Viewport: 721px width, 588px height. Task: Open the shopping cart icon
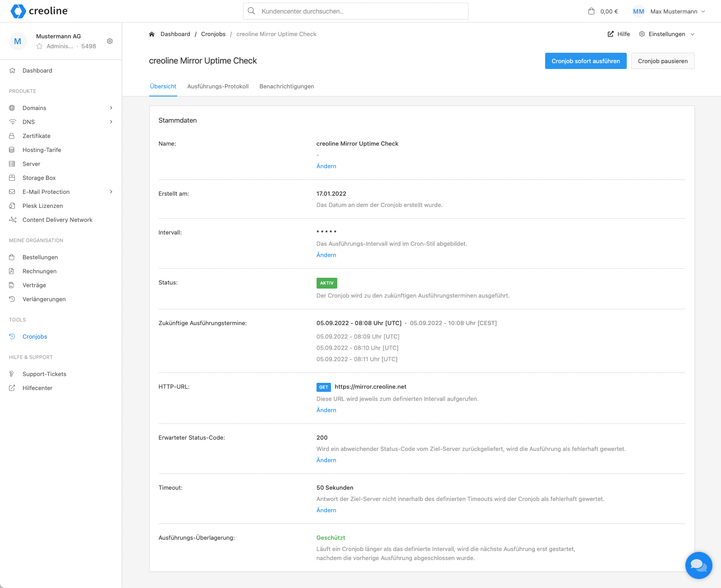click(592, 11)
